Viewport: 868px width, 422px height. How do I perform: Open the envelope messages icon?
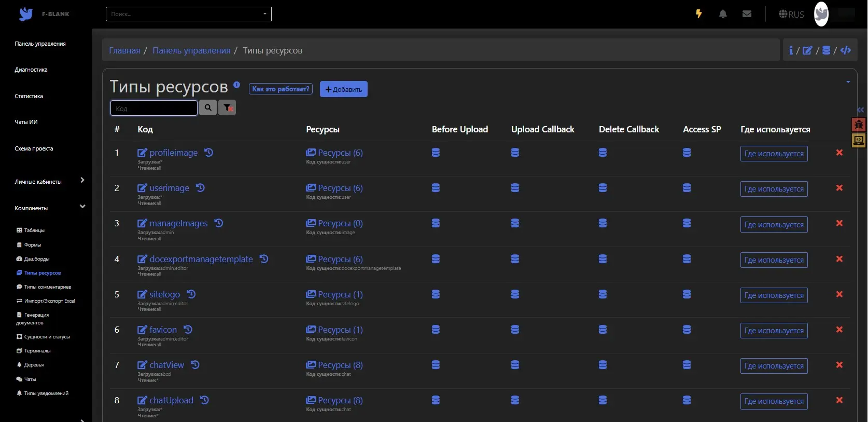pyautogui.click(x=747, y=14)
